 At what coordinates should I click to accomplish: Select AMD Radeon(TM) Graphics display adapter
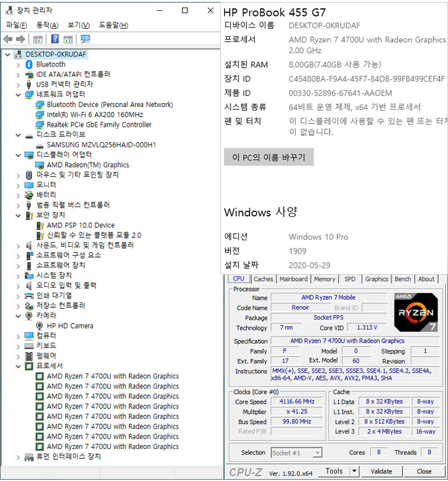(88, 165)
